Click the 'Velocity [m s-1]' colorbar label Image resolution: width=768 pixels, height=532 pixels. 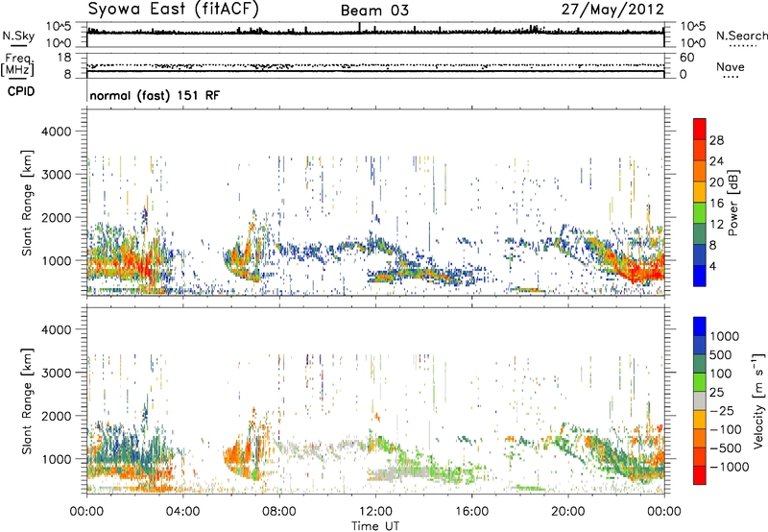click(x=757, y=400)
